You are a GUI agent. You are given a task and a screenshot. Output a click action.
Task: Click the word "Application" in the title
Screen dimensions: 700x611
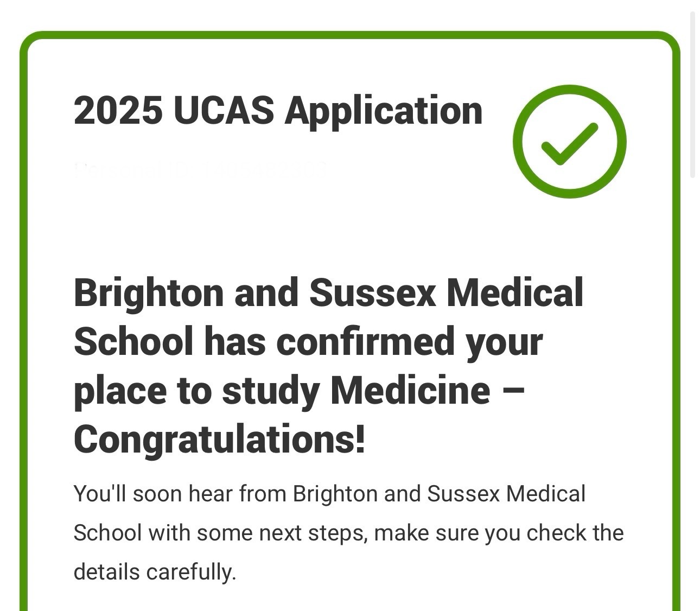pyautogui.click(x=384, y=110)
